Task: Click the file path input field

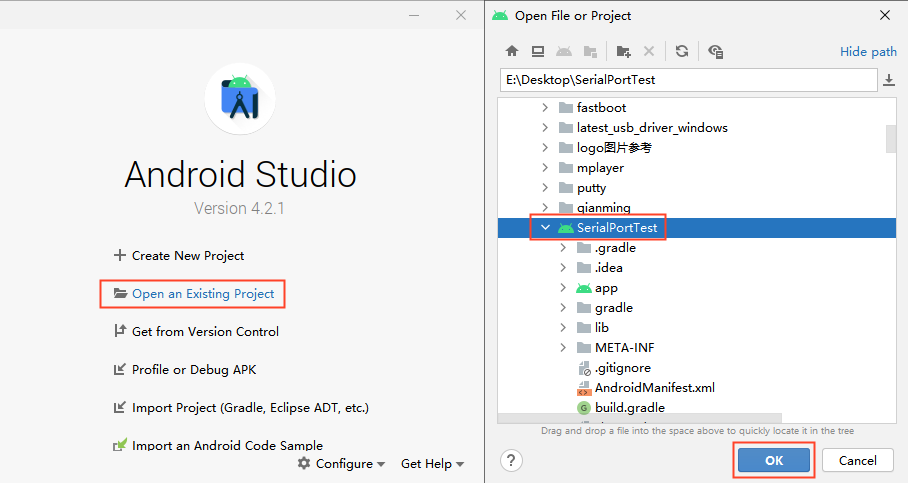Action: tap(688, 80)
